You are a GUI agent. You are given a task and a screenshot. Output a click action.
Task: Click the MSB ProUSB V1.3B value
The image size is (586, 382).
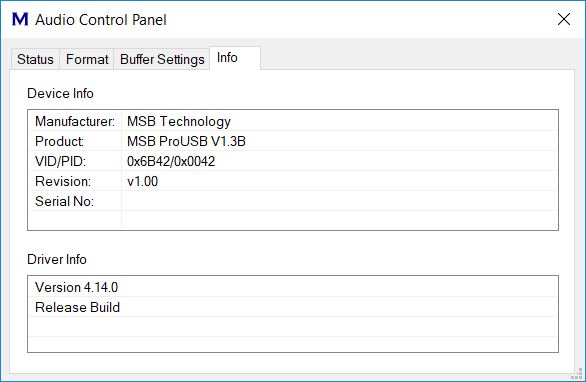(x=186, y=141)
